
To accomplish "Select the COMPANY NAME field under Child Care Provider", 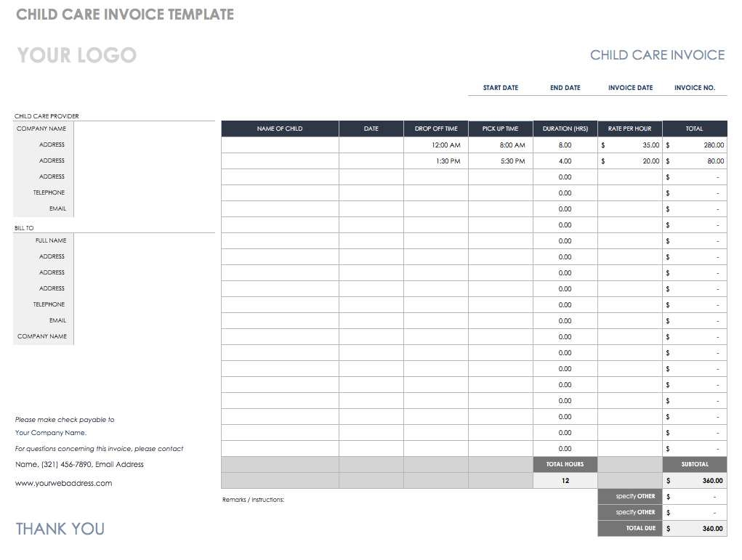I will click(145, 129).
